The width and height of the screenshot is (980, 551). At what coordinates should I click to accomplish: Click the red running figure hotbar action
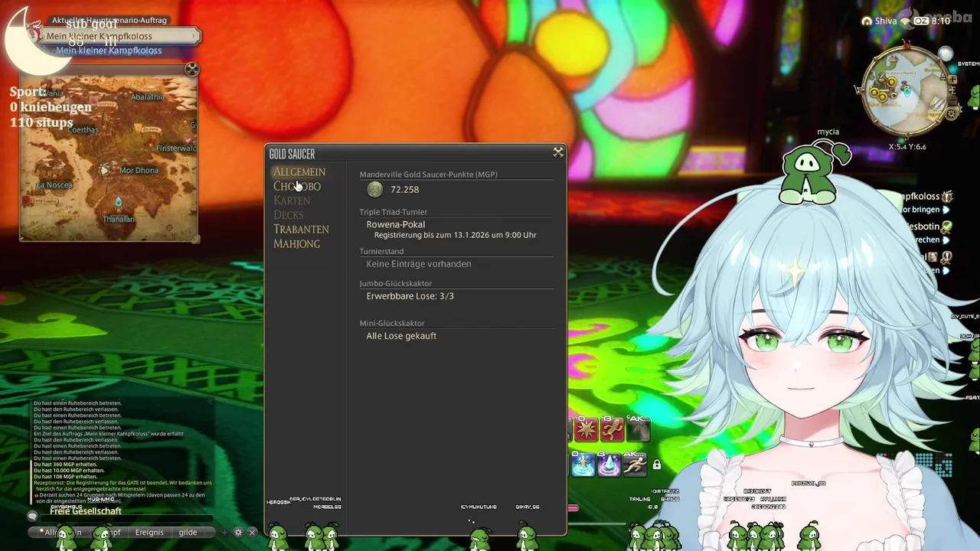pos(612,429)
